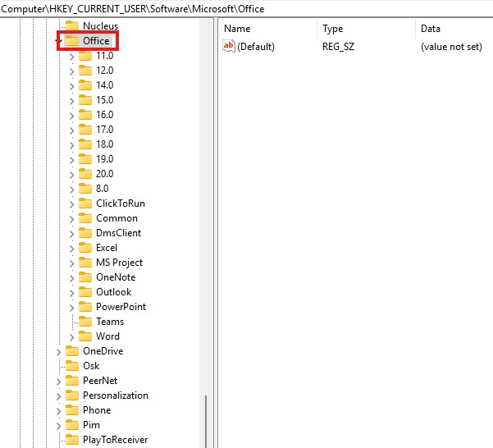Select the Pim key label
The height and width of the screenshot is (448, 493).
coord(91,425)
